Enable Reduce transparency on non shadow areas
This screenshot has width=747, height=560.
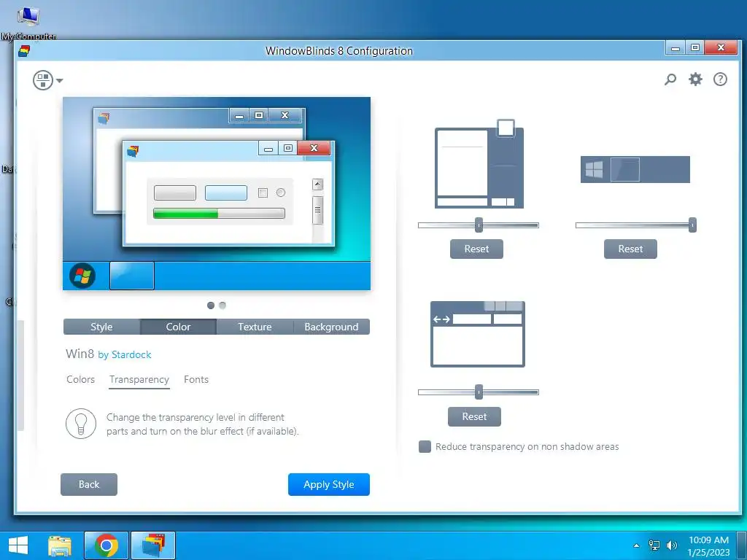[425, 447]
